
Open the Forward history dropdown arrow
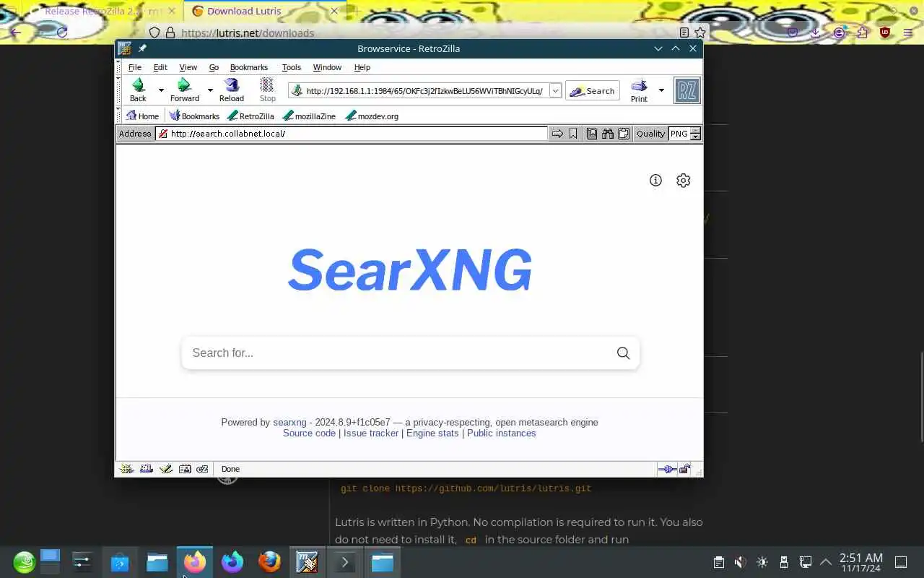click(x=210, y=90)
